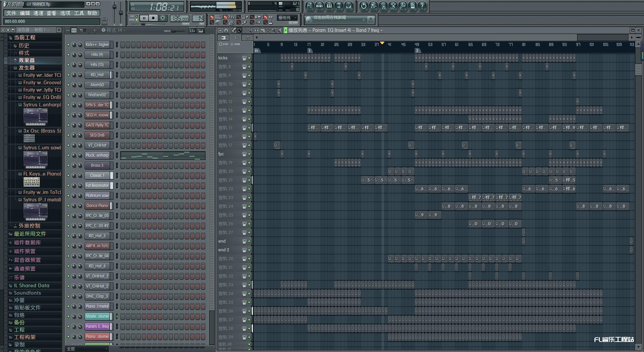Image resolution: width=644 pixels, height=352 pixels.
Task: Select the Dance Piano channel button
Action: point(97,206)
